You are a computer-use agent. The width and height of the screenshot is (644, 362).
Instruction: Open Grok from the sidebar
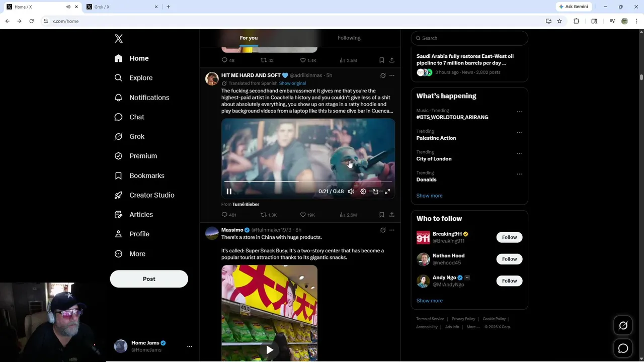[129, 137]
